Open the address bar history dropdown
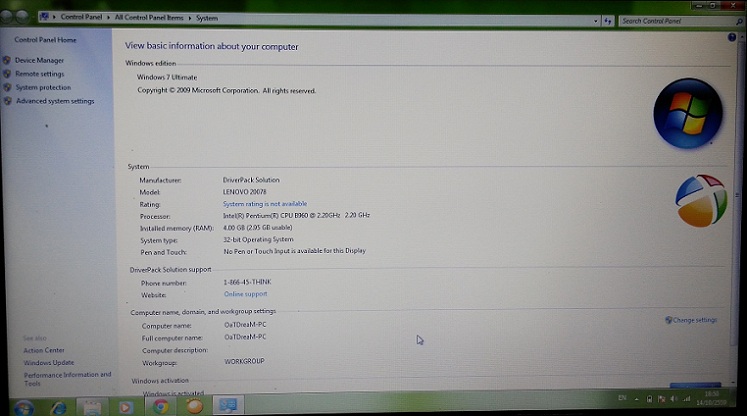 tap(596, 21)
